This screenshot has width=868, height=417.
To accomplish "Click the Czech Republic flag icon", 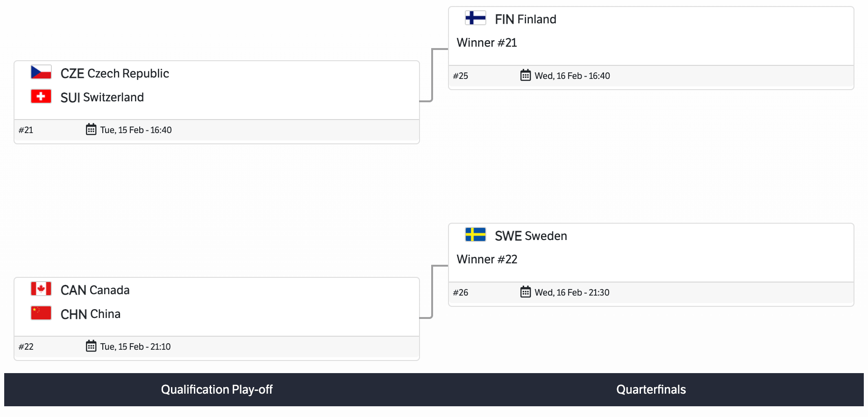I will pyautogui.click(x=41, y=72).
